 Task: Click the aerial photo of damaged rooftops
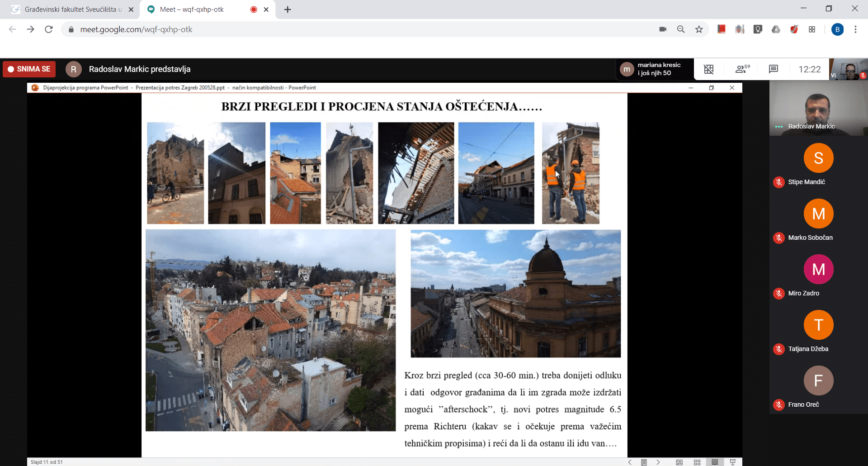(x=270, y=330)
